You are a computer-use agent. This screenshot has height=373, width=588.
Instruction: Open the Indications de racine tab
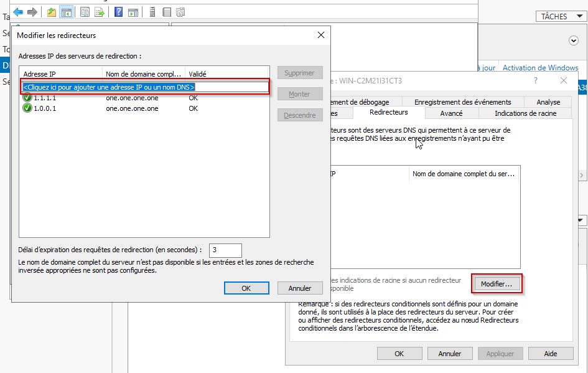pyautogui.click(x=525, y=113)
